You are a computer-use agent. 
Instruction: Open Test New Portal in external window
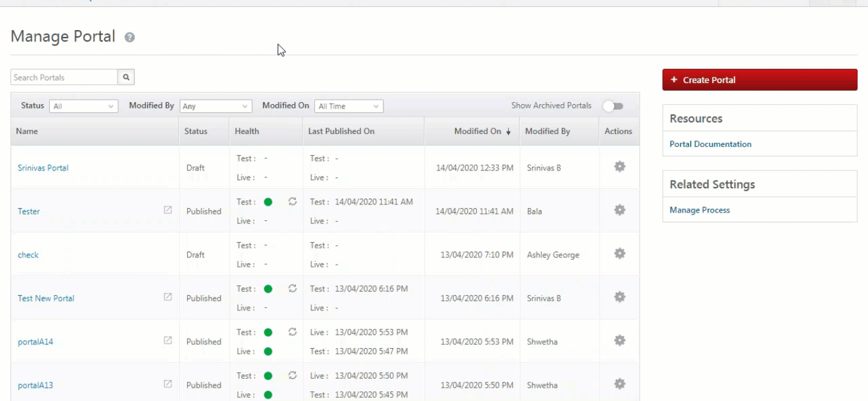point(167,297)
